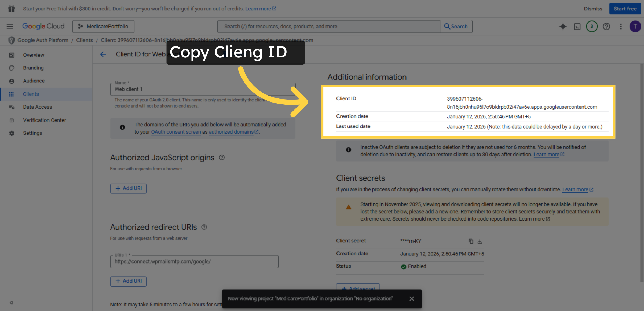Open the three-dot more options menu

(x=621, y=26)
